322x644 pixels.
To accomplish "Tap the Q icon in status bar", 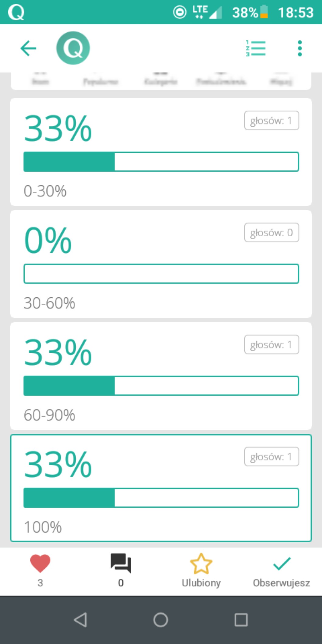I will [x=16, y=12].
